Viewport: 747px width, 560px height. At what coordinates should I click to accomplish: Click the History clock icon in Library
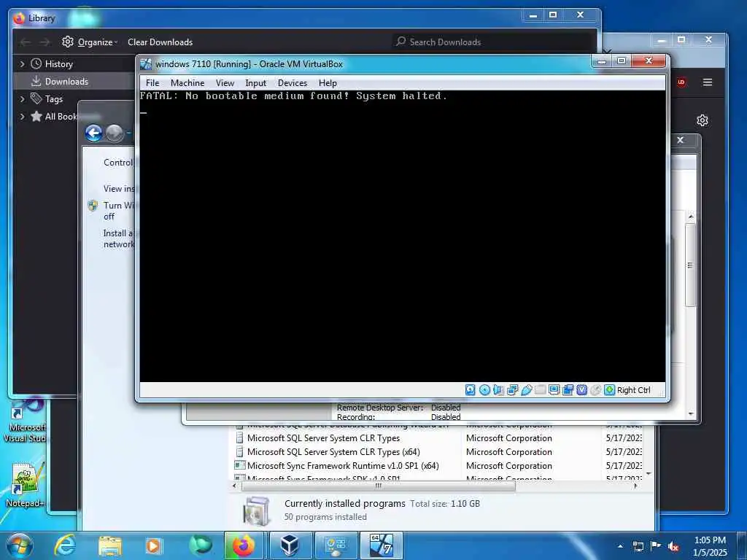(36, 63)
